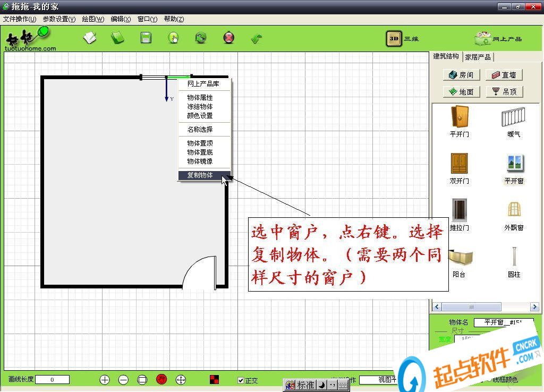Click the door swing symbol in the floor plan
Viewport: 544px width, 392px height.
pyautogui.click(x=200, y=272)
